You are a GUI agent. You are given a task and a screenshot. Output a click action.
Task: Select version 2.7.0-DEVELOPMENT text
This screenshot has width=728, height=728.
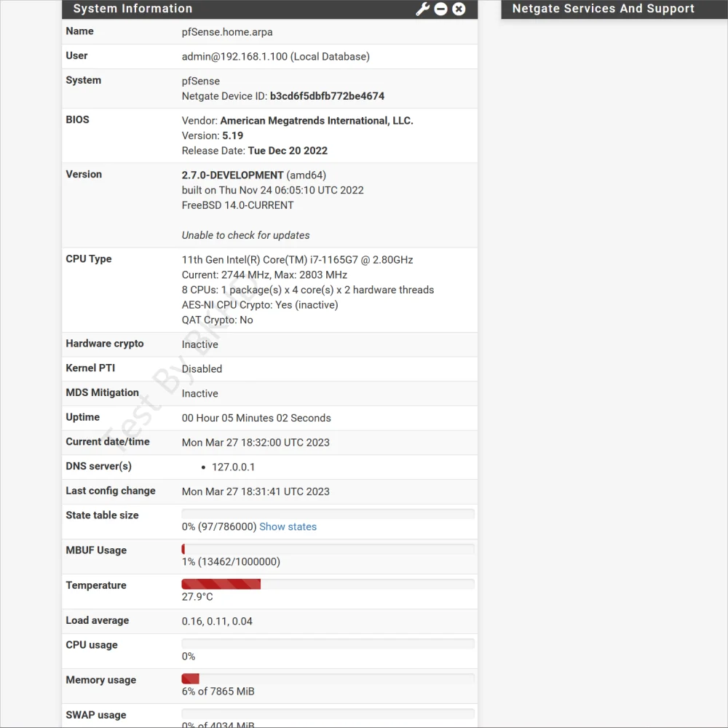233,175
